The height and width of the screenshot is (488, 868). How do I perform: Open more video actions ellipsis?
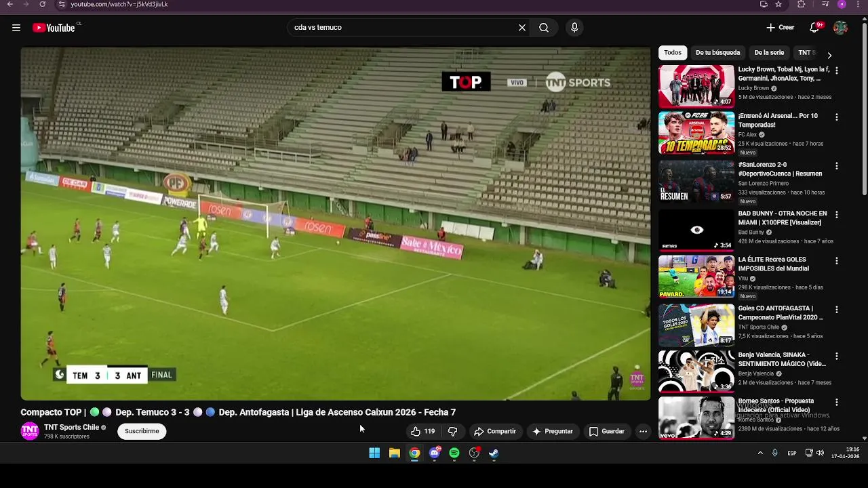pyautogui.click(x=643, y=431)
